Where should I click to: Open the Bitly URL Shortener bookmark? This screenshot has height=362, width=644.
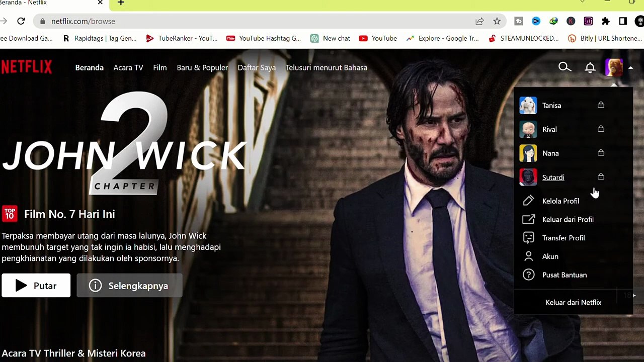(605, 38)
